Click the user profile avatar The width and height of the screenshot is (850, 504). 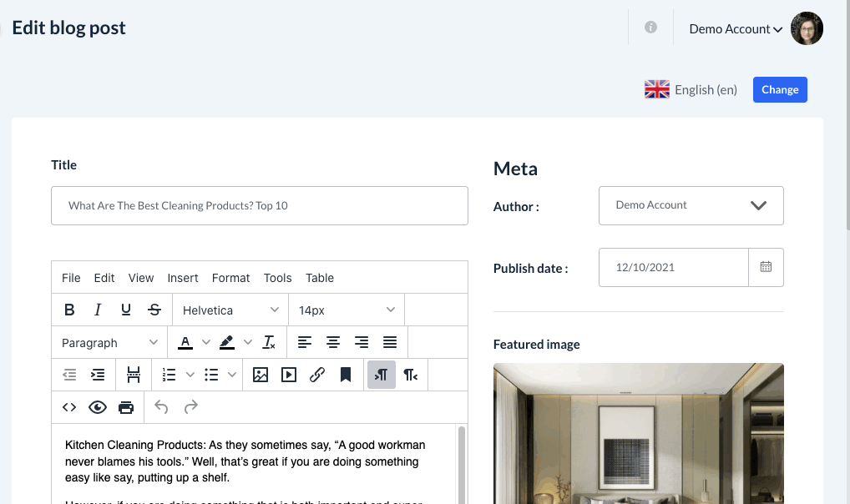tap(807, 28)
